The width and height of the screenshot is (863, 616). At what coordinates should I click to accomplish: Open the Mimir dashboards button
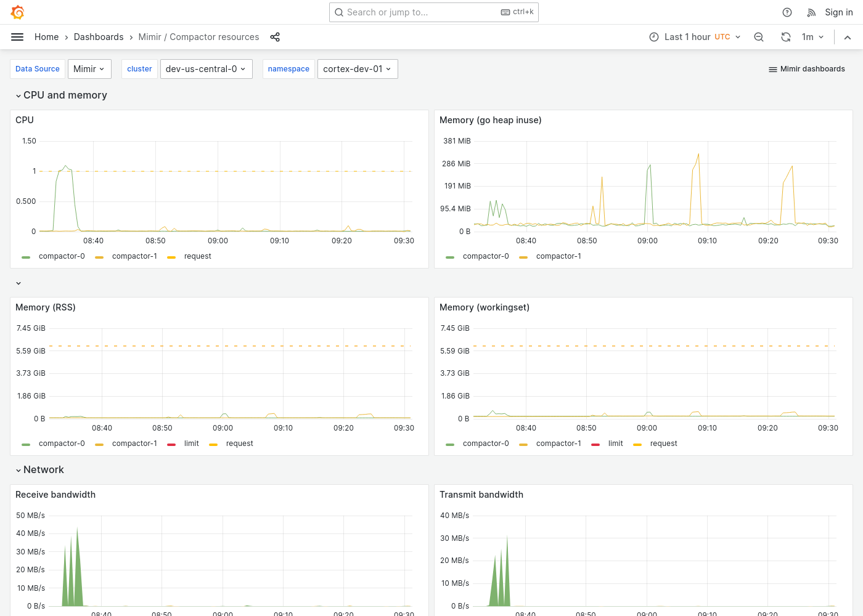806,69
